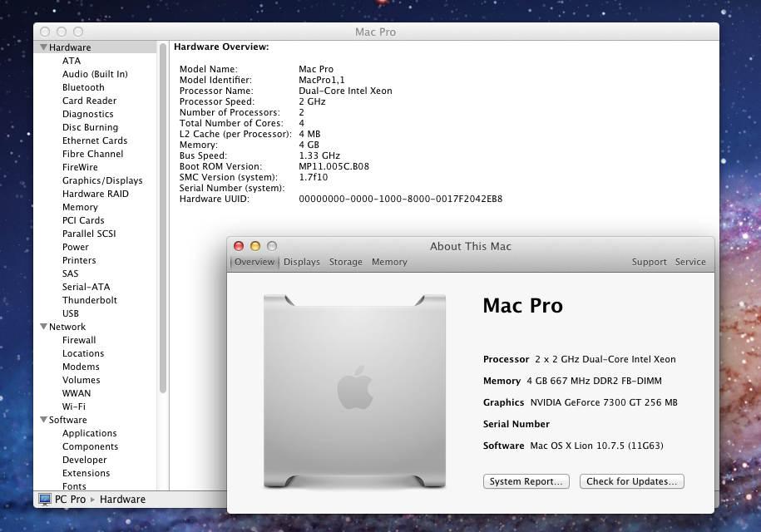Click the Mac OS X Lion 10.7.5 software text

pos(596,446)
